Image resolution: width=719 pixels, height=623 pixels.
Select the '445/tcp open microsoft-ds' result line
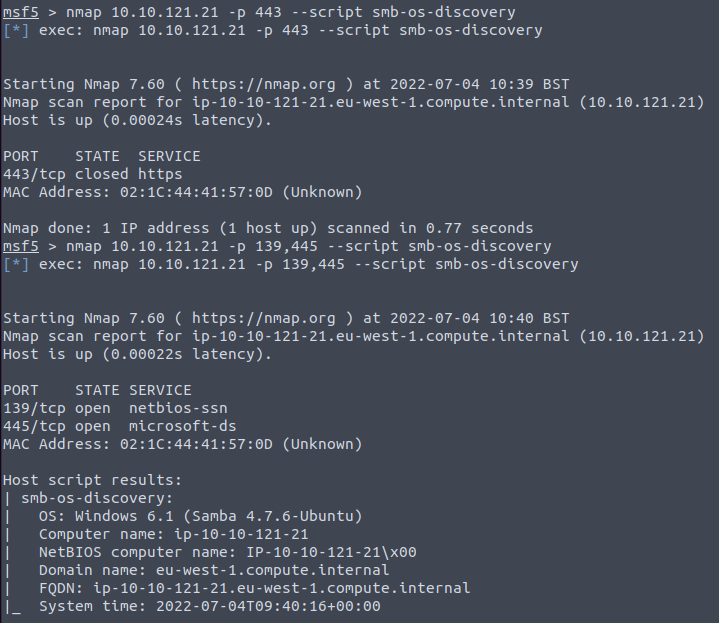(119, 426)
